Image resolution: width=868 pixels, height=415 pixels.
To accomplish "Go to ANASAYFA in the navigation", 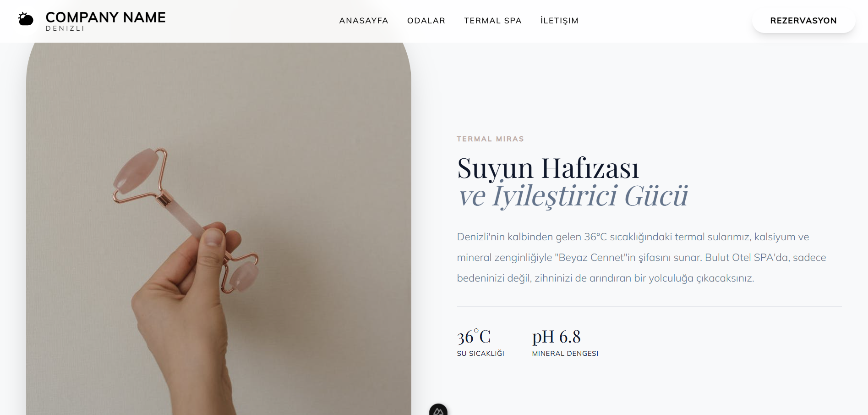I will click(364, 21).
